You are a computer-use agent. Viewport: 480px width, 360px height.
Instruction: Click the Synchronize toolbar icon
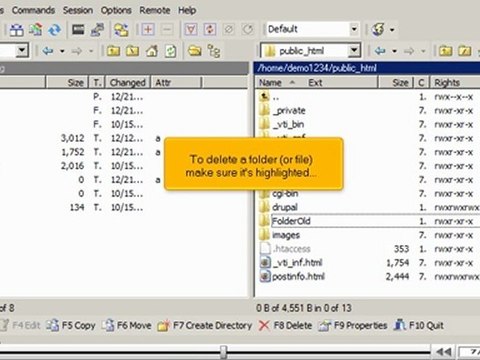(x=36, y=30)
